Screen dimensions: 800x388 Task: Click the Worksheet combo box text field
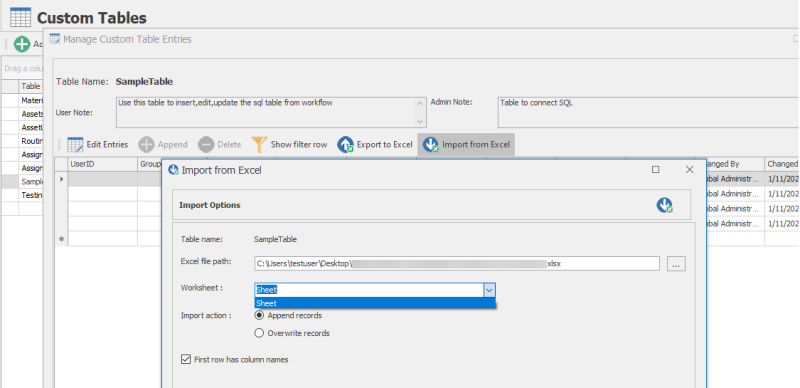[x=369, y=290]
